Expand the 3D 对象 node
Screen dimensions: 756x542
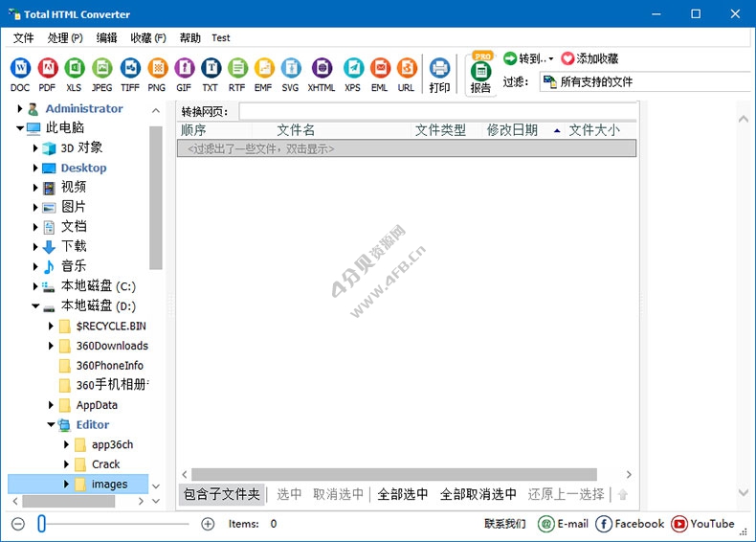(35, 147)
